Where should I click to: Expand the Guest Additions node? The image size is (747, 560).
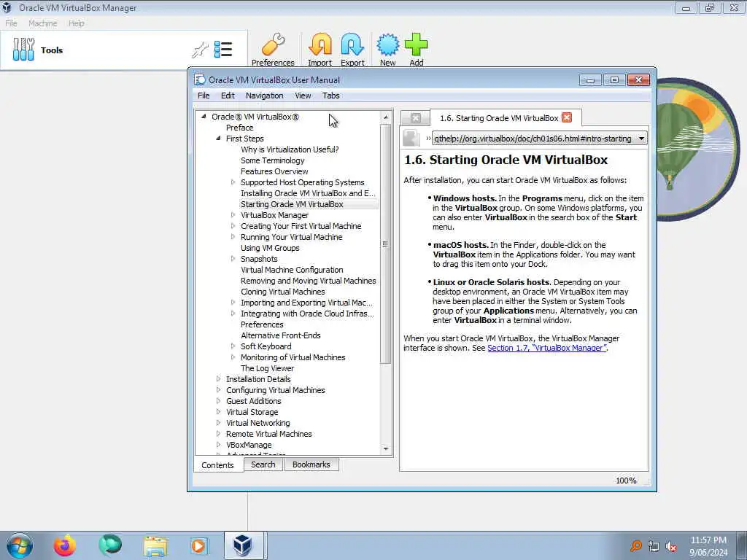[218, 401]
